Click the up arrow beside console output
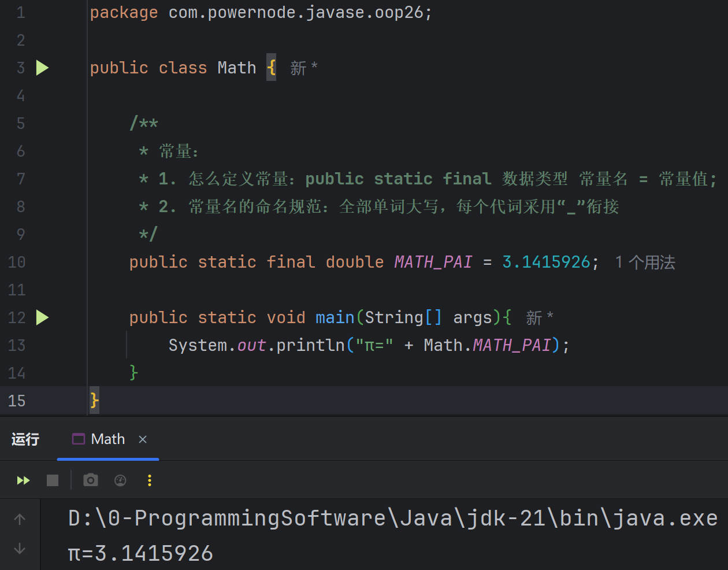728x570 pixels. click(20, 519)
